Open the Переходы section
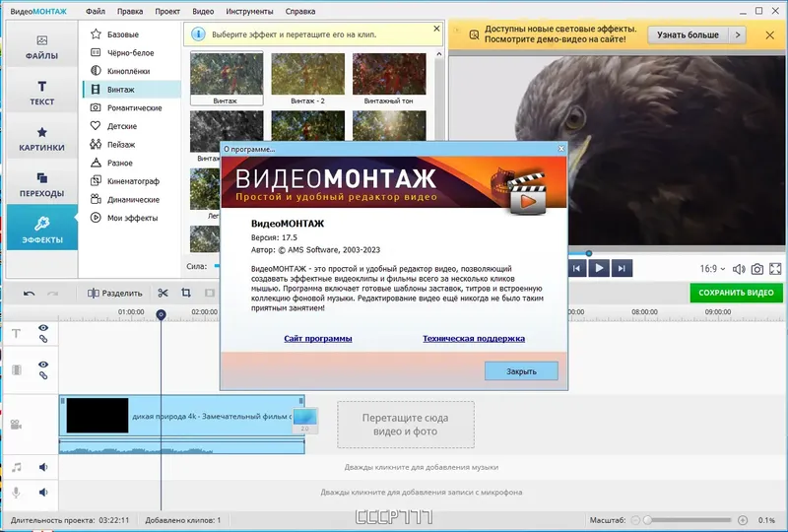 tap(41, 184)
